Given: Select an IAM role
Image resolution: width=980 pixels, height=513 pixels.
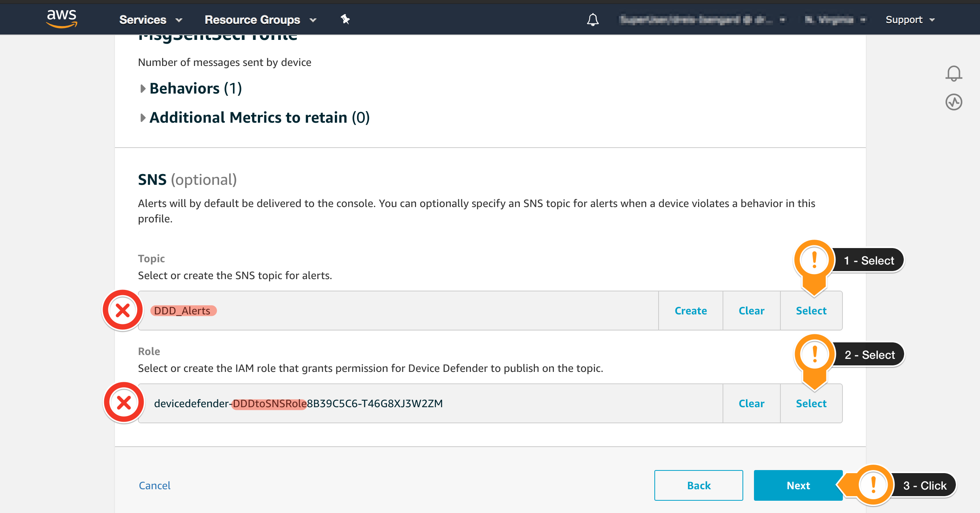Looking at the screenshot, I should click(811, 403).
